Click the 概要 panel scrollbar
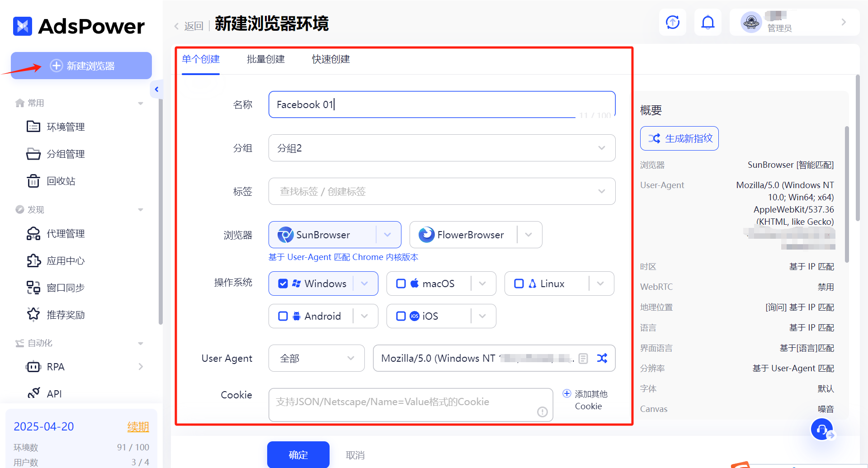 point(847,194)
